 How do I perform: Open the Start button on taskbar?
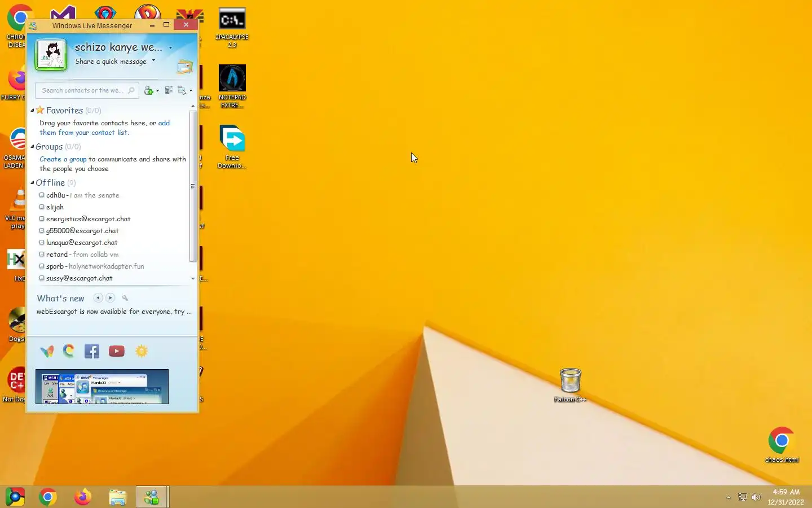pyautogui.click(x=15, y=497)
